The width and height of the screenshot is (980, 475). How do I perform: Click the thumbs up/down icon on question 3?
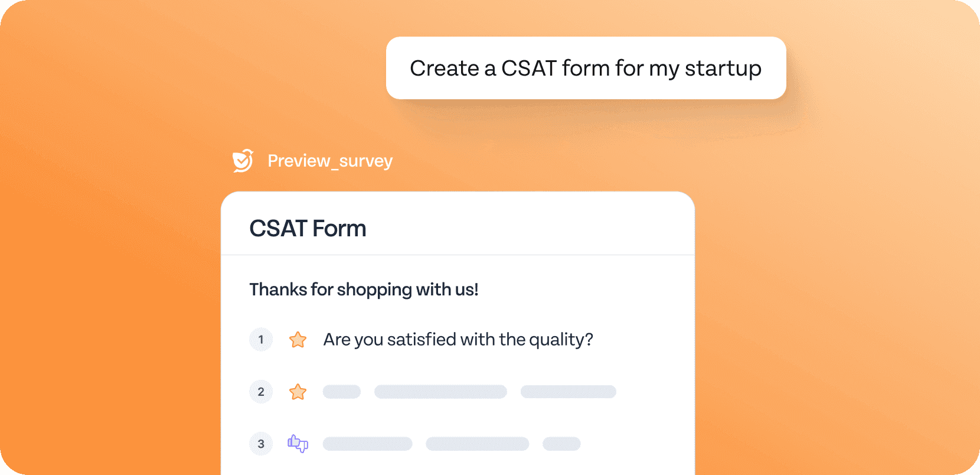coord(298,444)
